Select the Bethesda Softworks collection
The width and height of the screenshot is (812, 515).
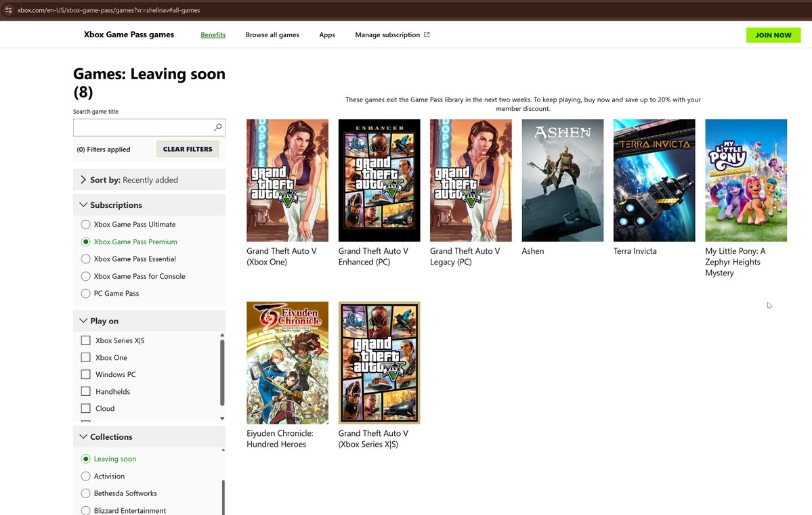click(x=85, y=493)
